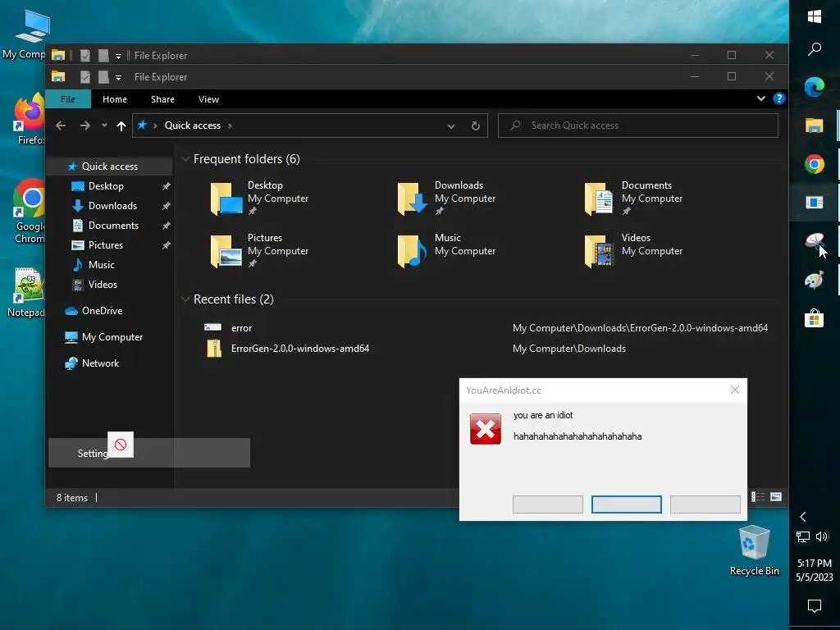Select the Pictures frequent folder

coord(259,251)
